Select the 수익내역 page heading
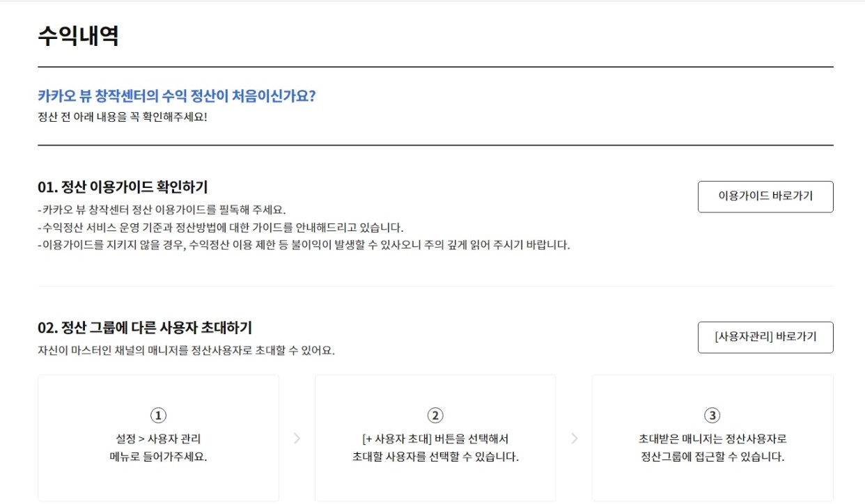Image resolution: width=865 pixels, height=504 pixels. pyautogui.click(x=78, y=35)
